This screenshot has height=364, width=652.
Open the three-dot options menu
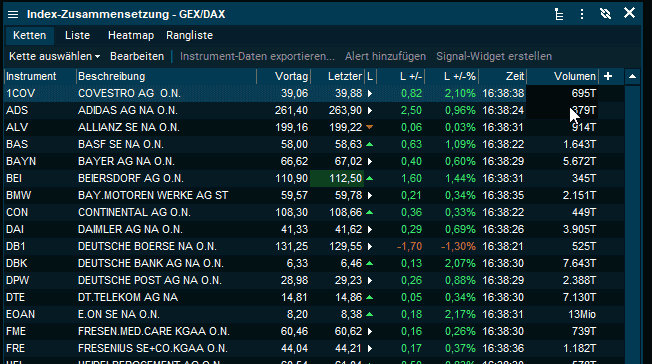click(x=582, y=15)
